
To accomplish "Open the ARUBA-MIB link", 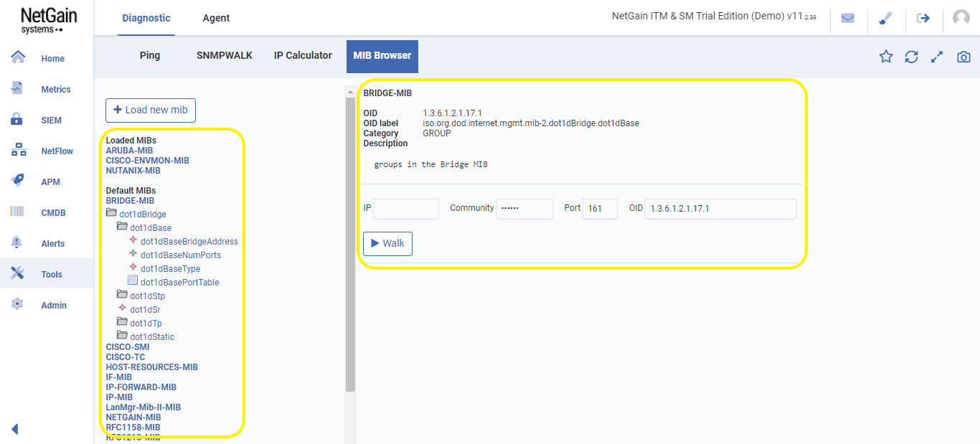I will point(129,151).
